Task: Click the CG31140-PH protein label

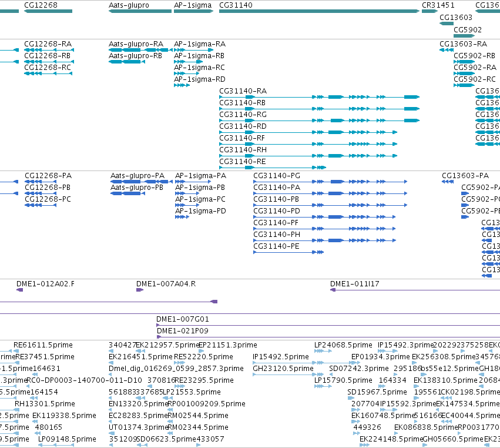Action: click(277, 235)
